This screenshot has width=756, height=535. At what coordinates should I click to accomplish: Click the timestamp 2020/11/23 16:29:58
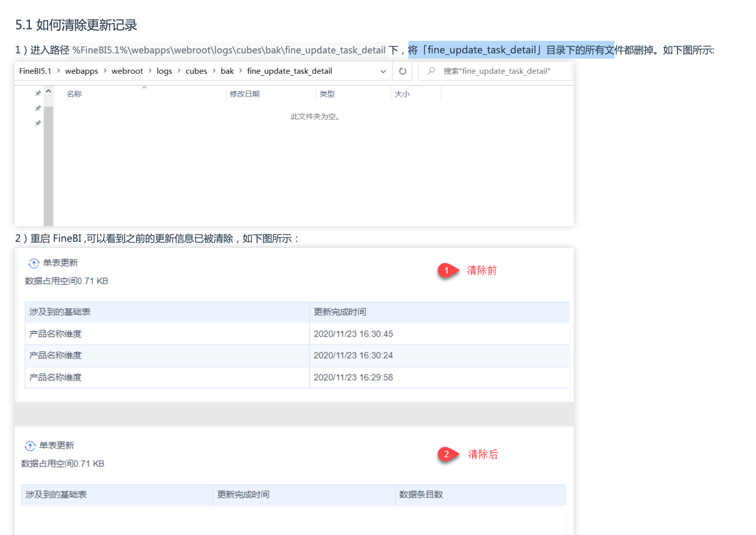click(x=353, y=377)
